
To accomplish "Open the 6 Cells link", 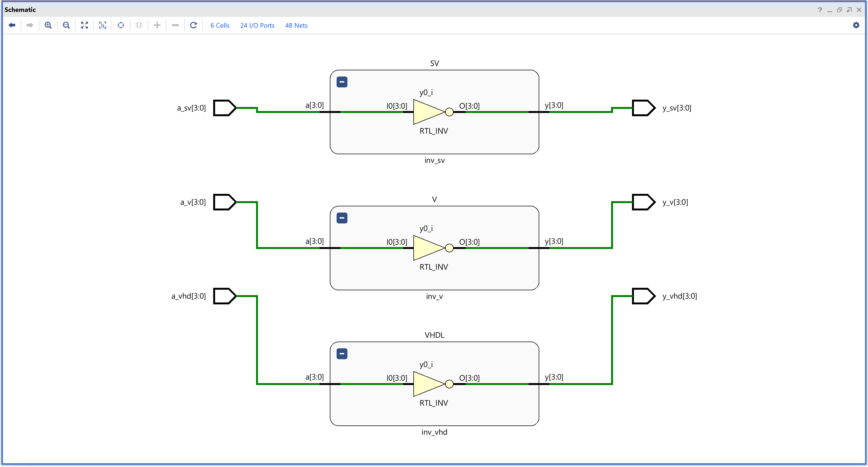I will tap(220, 26).
